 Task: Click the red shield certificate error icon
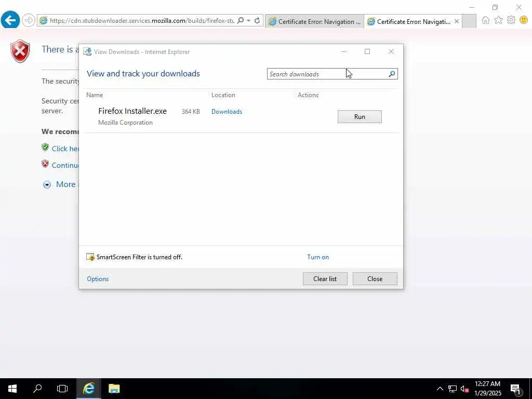20,51
